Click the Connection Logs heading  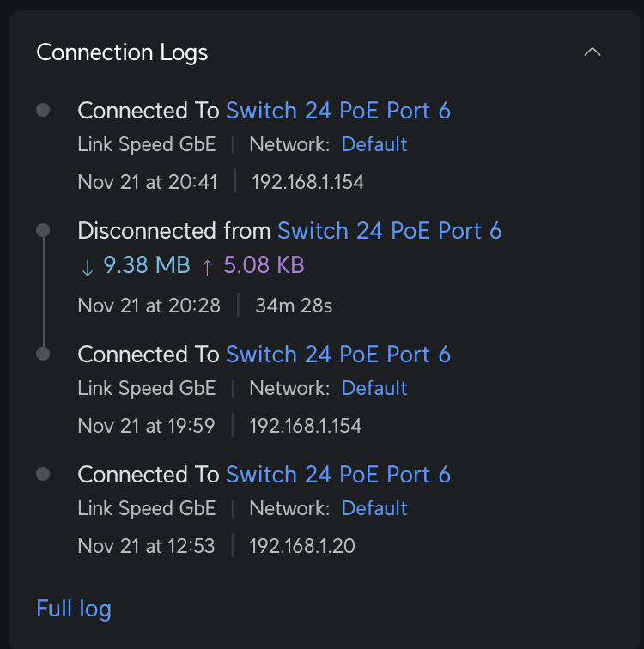click(122, 52)
